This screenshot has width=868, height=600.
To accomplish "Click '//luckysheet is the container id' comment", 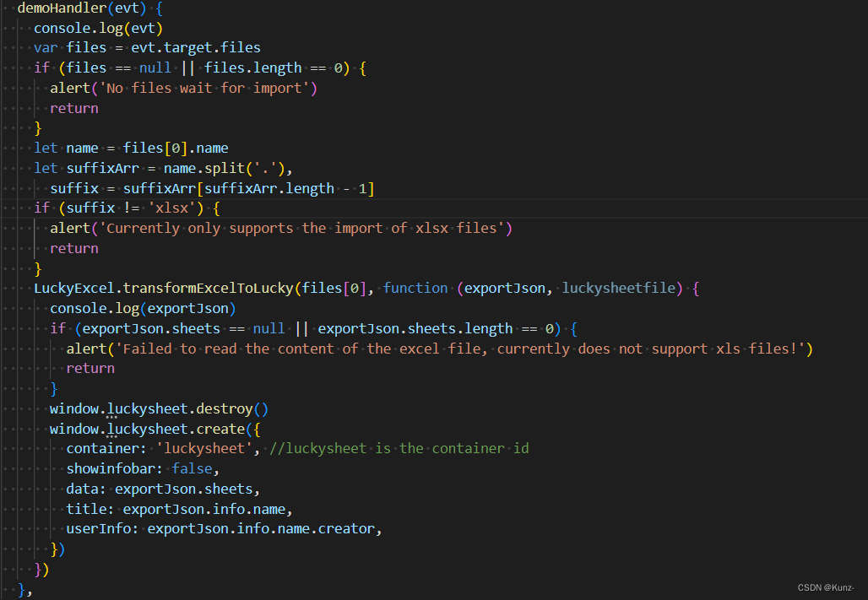I will coord(399,448).
